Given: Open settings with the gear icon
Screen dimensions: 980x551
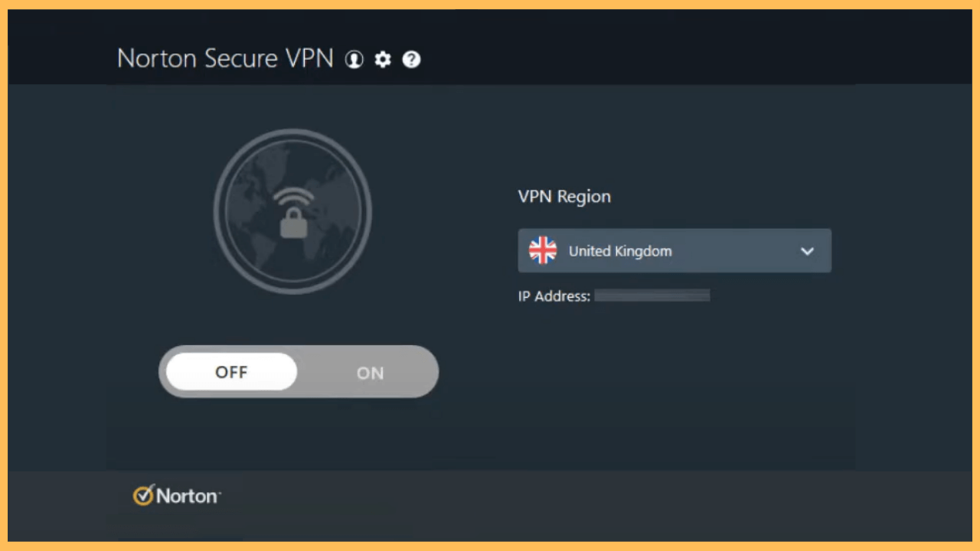Looking at the screenshot, I should coord(383,60).
